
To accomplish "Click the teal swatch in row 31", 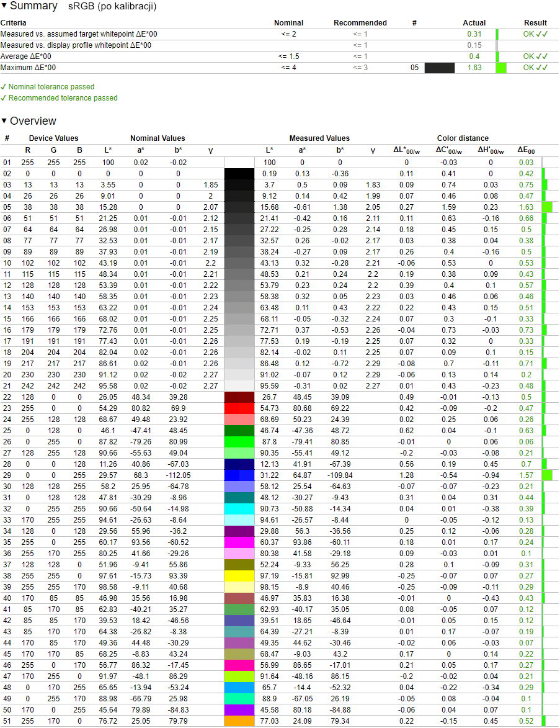I will pyautogui.click(x=239, y=498).
